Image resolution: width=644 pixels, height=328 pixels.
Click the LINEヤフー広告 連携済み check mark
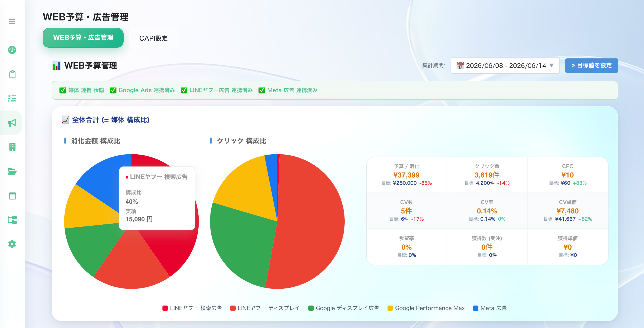click(x=184, y=90)
